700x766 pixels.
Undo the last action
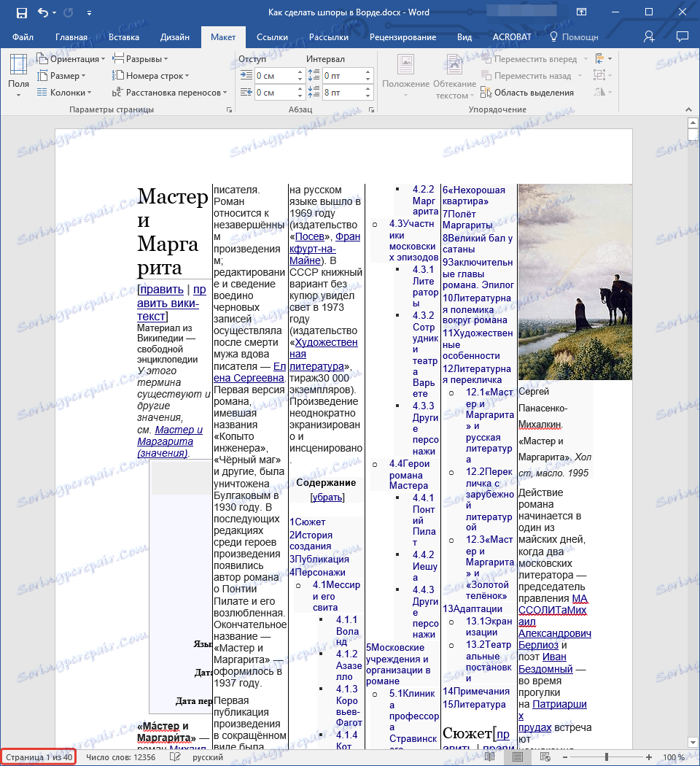coord(43,12)
